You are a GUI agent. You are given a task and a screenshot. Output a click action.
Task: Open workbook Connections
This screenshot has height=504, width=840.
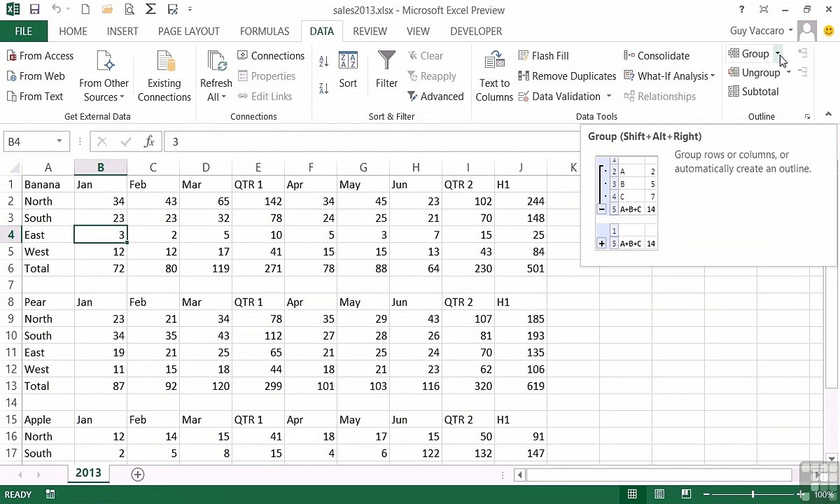271,55
